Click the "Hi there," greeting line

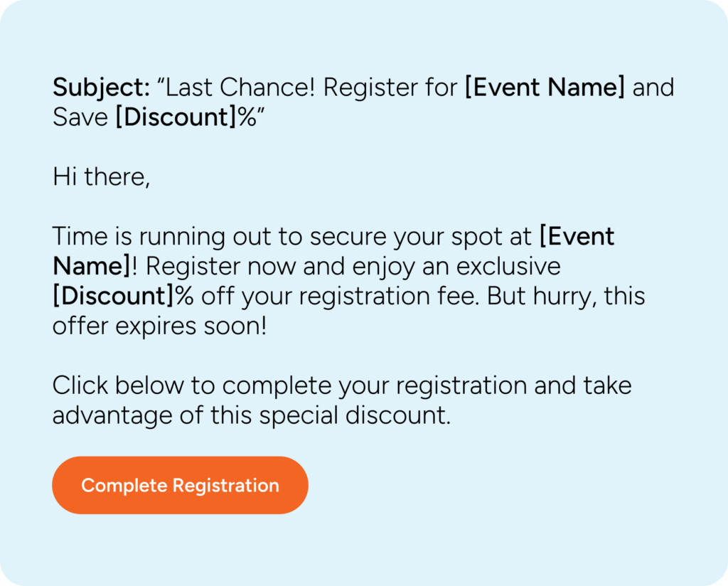click(x=101, y=177)
